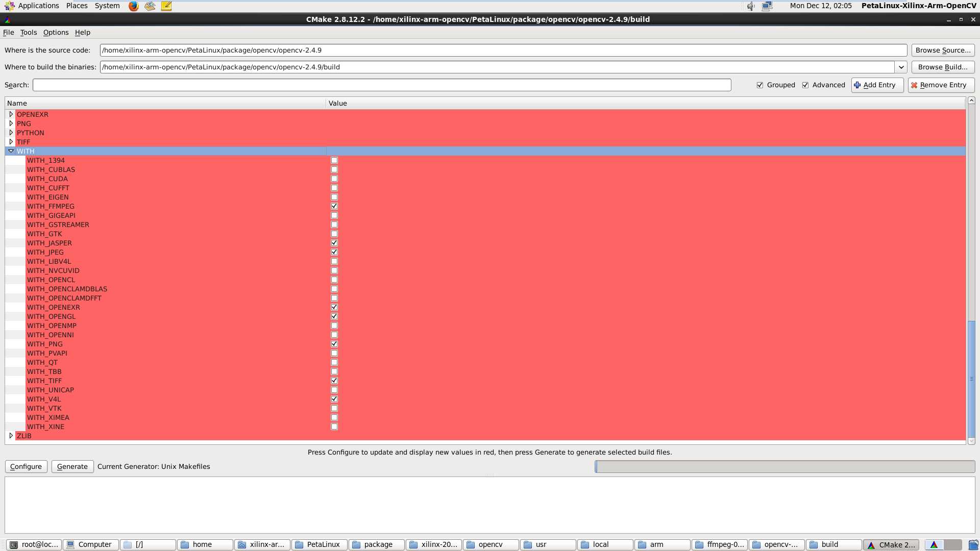980x551 pixels.
Task: Click Add Entry button
Action: pyautogui.click(x=877, y=85)
